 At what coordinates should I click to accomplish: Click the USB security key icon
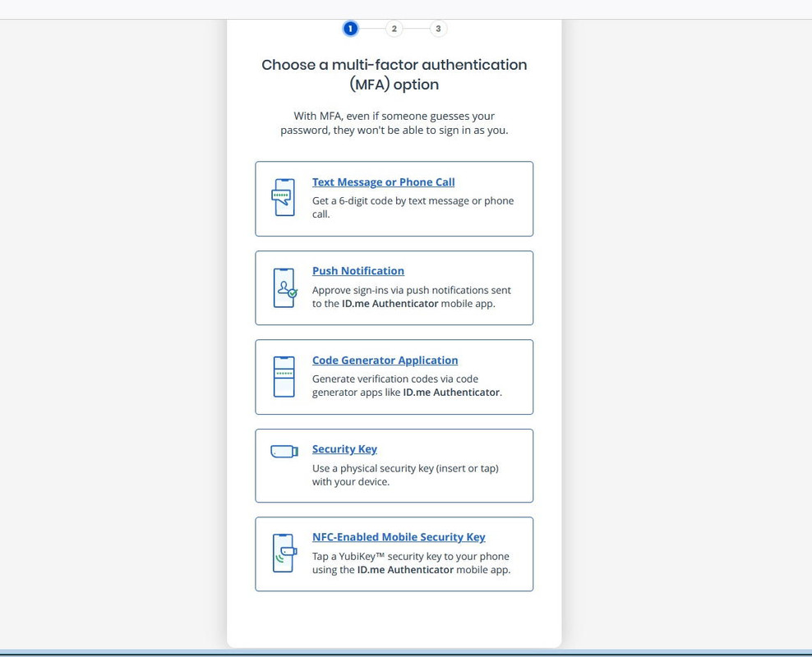[x=284, y=452]
